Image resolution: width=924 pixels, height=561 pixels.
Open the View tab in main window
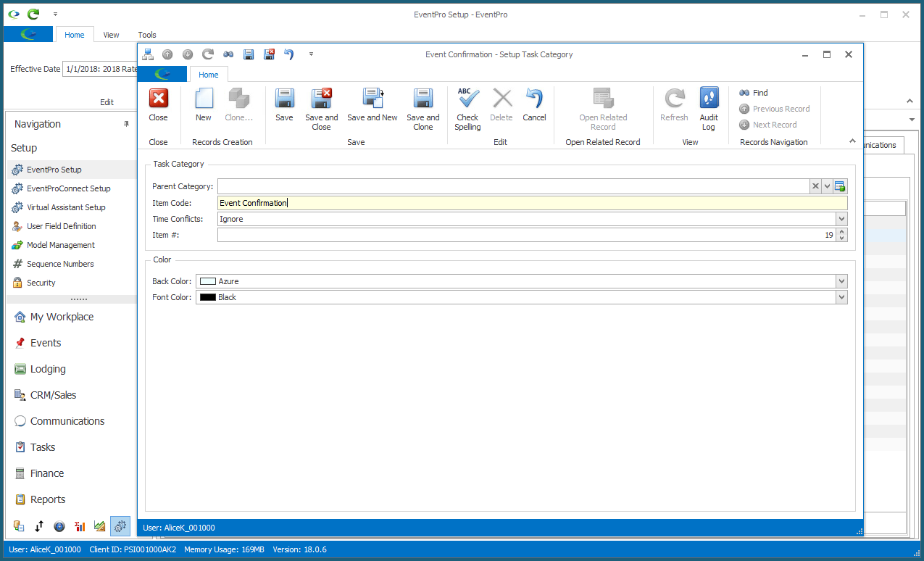pyautogui.click(x=111, y=34)
